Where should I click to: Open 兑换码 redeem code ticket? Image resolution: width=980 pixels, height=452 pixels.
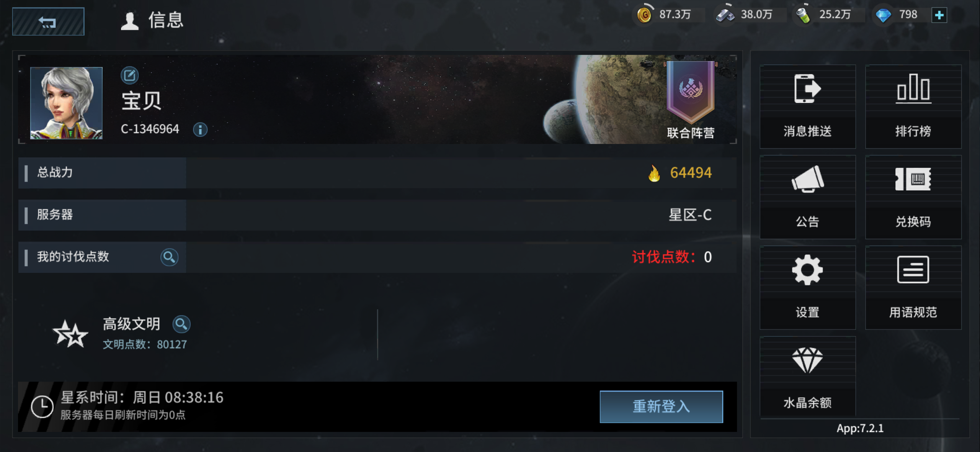(x=913, y=197)
